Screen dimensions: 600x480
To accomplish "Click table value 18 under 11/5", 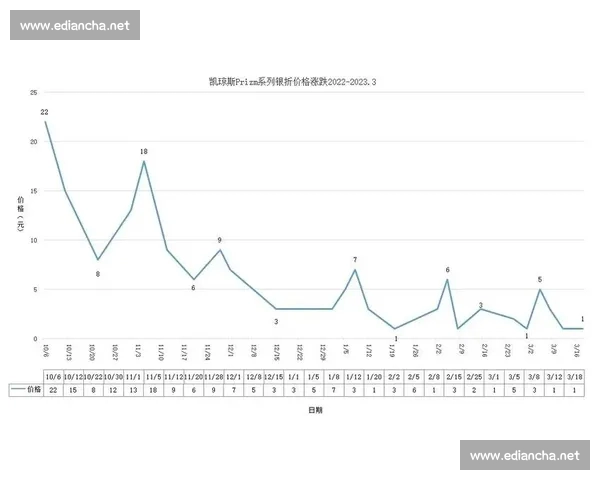I will [153, 390].
